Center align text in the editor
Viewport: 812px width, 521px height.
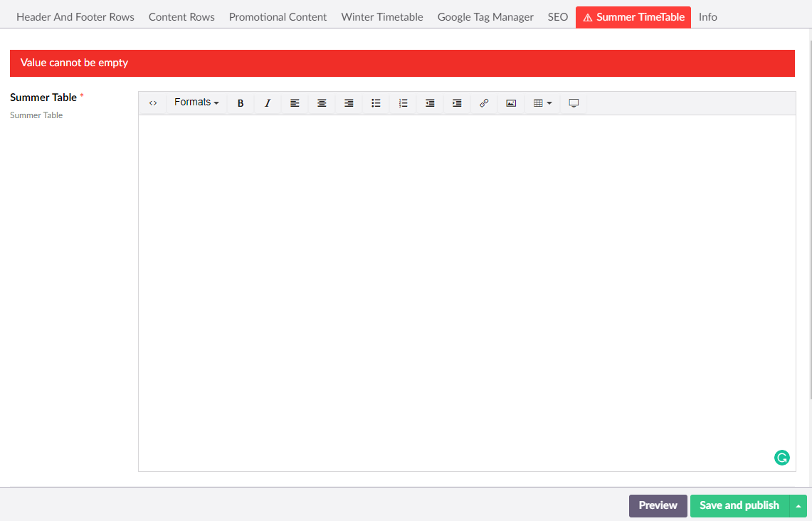tap(322, 103)
